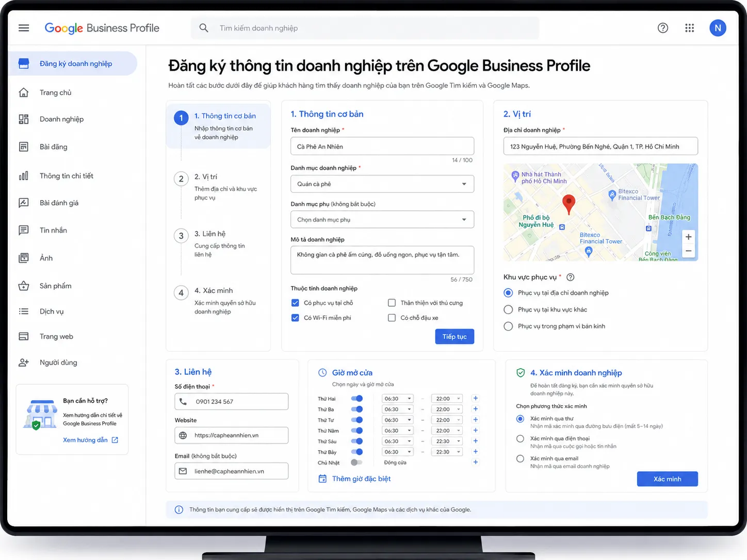Screen dimensions: 747x560
Task: Turn on the Chủ Nhật toggle
Action: coord(356,463)
